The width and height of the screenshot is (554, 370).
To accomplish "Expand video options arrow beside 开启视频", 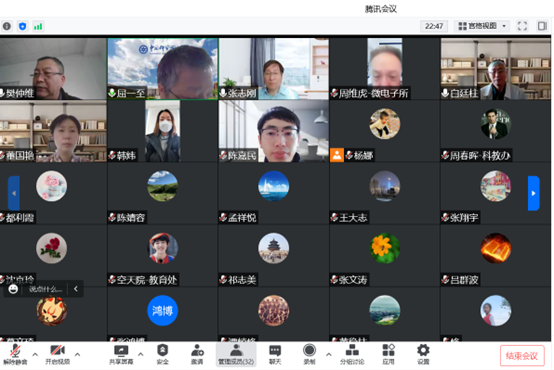I will (x=77, y=354).
